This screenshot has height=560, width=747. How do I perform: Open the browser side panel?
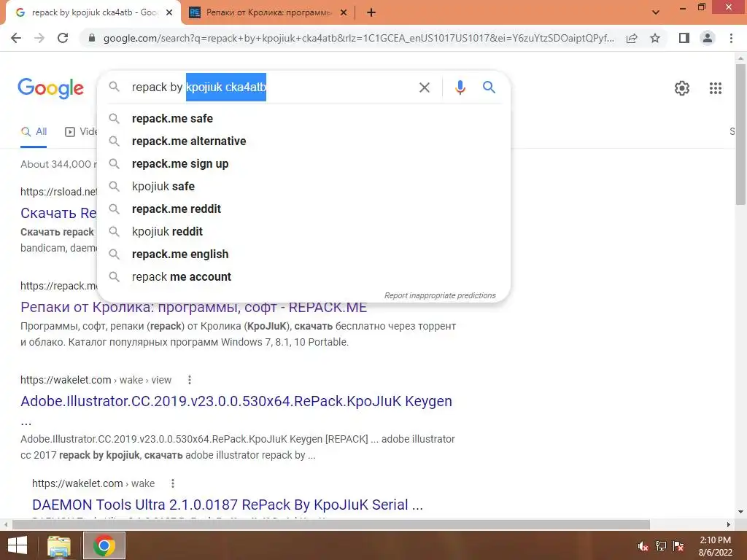(x=684, y=38)
